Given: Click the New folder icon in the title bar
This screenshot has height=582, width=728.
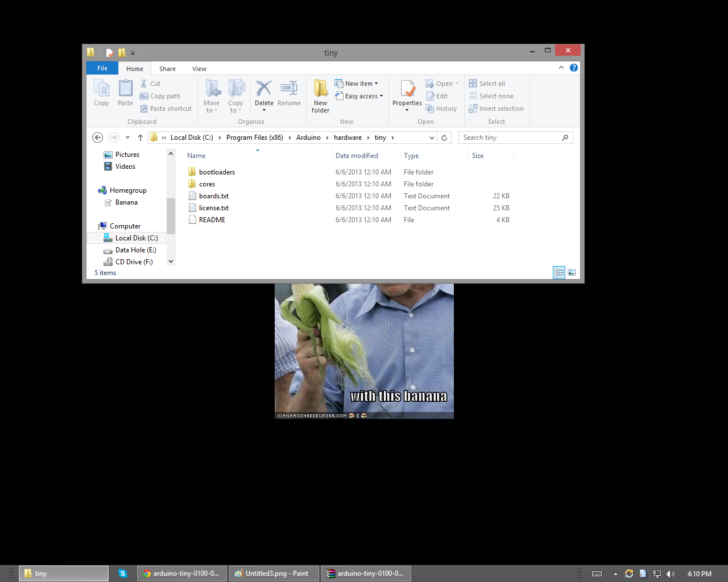Looking at the screenshot, I should tap(122, 53).
